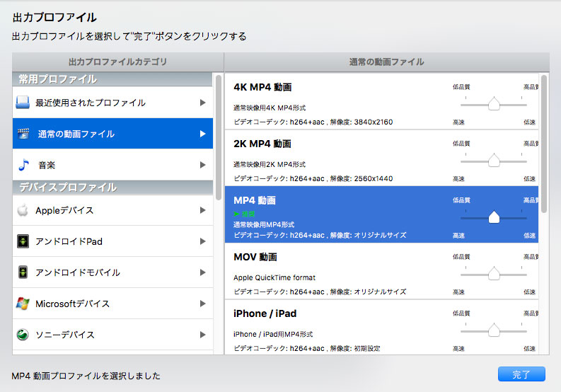Viewport: 561px width, 392px height.
Task: Click the profile list scrollbar on right
Action: [544, 144]
